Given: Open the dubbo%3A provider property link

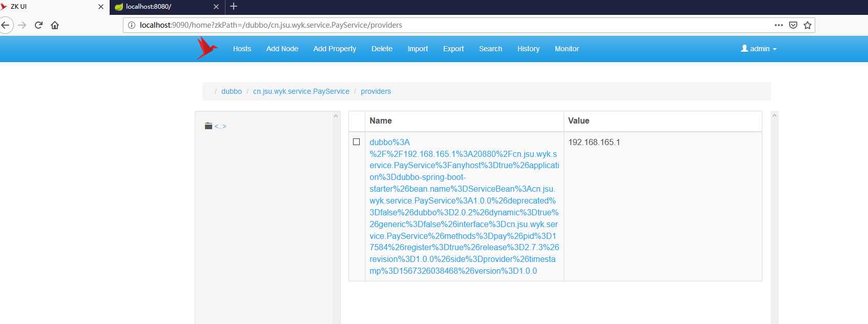Looking at the screenshot, I should click(x=464, y=207).
